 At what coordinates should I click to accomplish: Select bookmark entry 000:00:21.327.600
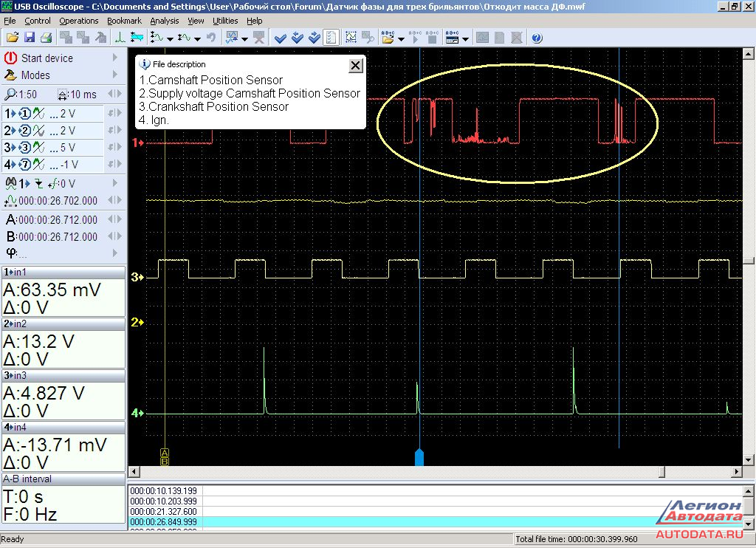(x=163, y=511)
